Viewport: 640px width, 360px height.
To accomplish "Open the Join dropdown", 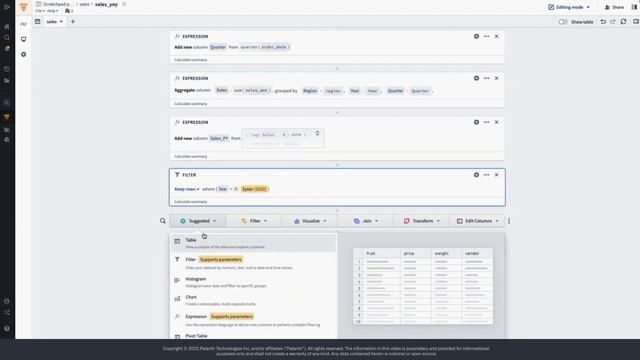I will click(366, 221).
